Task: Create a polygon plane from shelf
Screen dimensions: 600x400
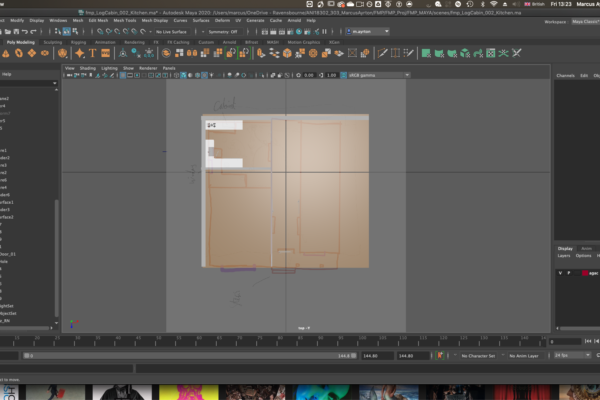Action: tap(32, 53)
